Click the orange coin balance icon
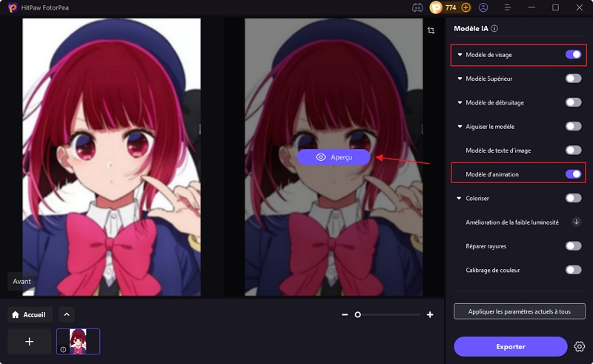The height and width of the screenshot is (364, 593). [436, 7]
